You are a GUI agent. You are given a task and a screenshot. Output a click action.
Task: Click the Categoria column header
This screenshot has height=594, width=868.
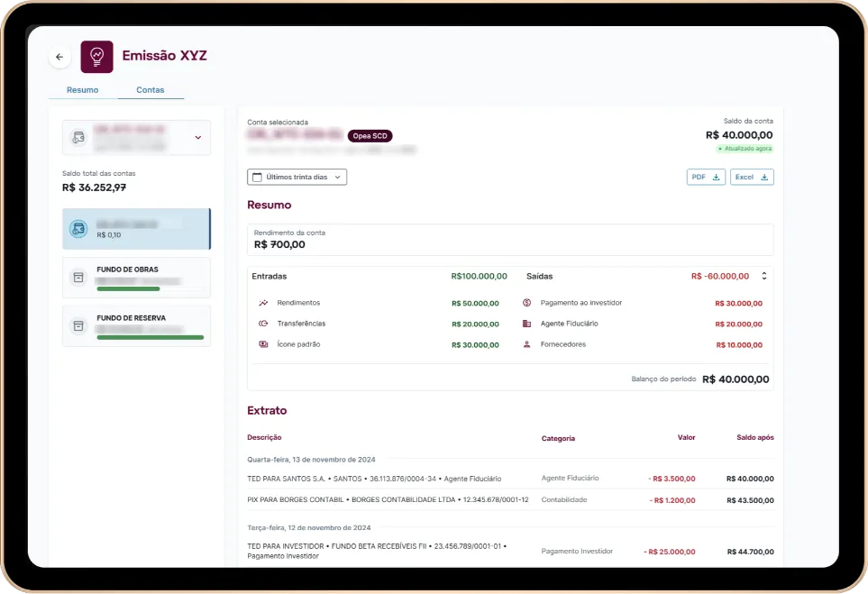(558, 438)
